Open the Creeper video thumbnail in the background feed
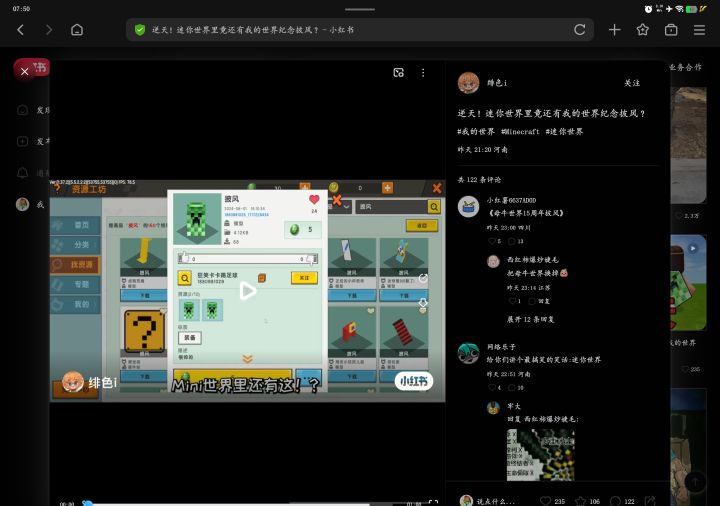The height and width of the screenshot is (506, 720). pos(688,282)
